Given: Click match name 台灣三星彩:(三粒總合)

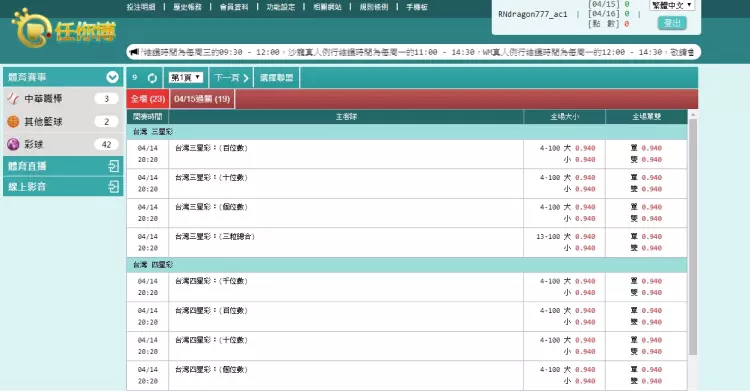Looking at the screenshot, I should pyautogui.click(x=215, y=237).
